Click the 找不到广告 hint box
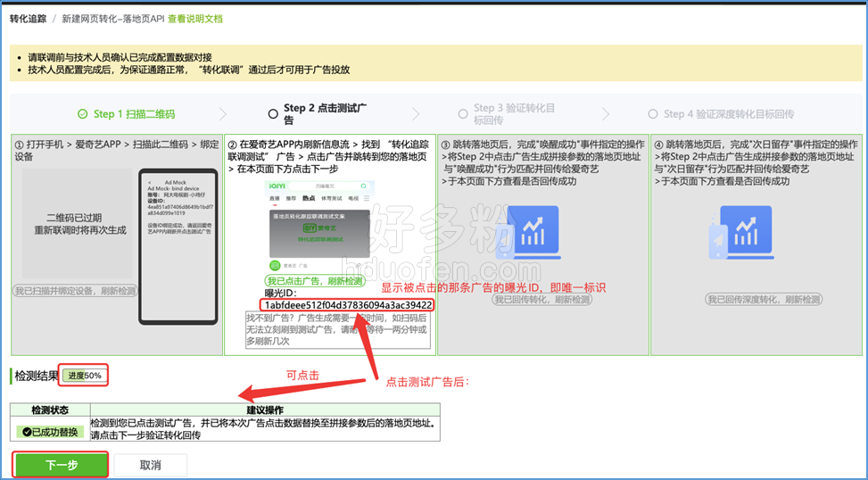Screen dimensions: 868x480 (x=338, y=330)
